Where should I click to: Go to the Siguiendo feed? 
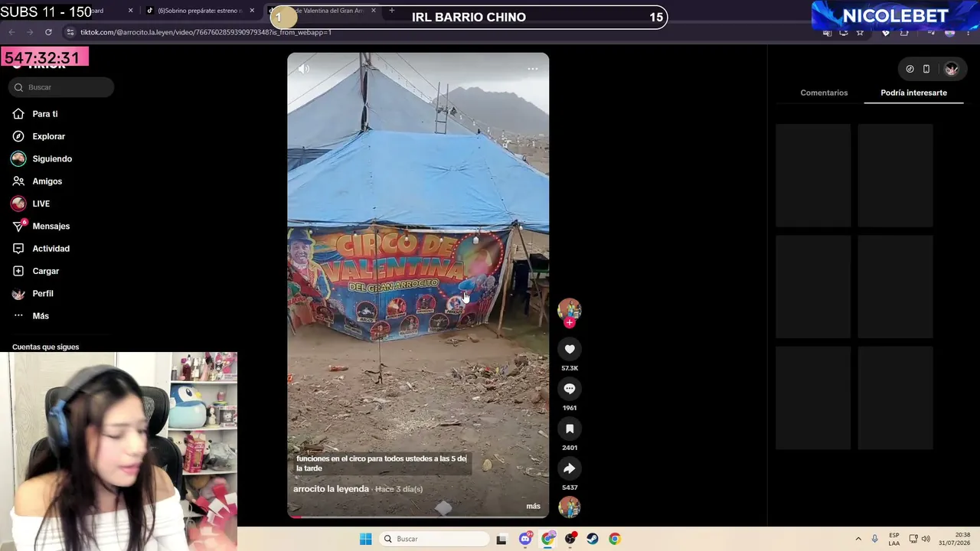42,158
